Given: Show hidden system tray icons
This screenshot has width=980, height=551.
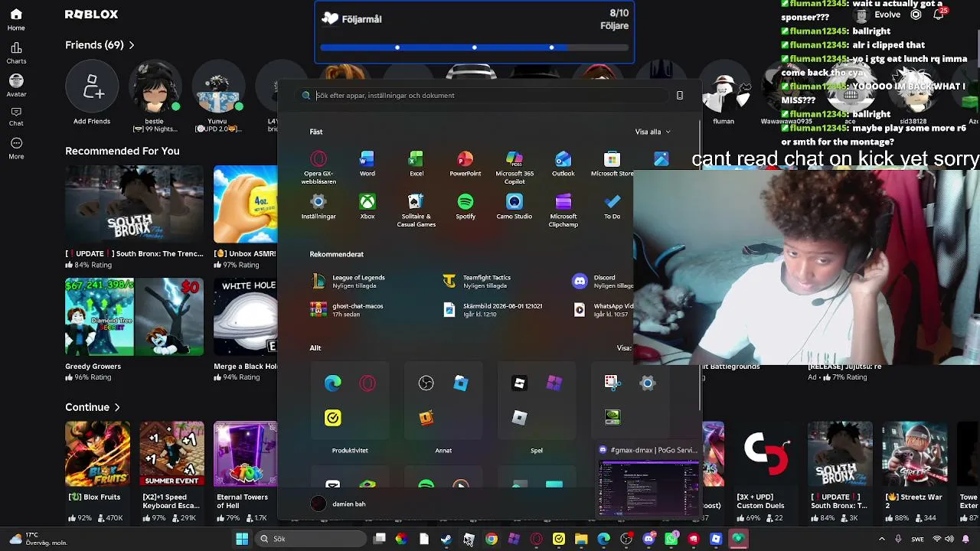Looking at the screenshot, I should pyautogui.click(x=881, y=539).
